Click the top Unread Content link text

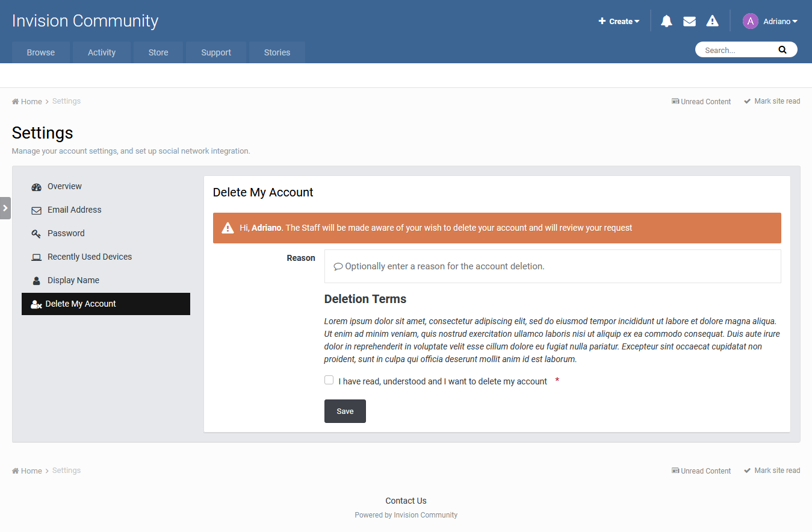705,102
